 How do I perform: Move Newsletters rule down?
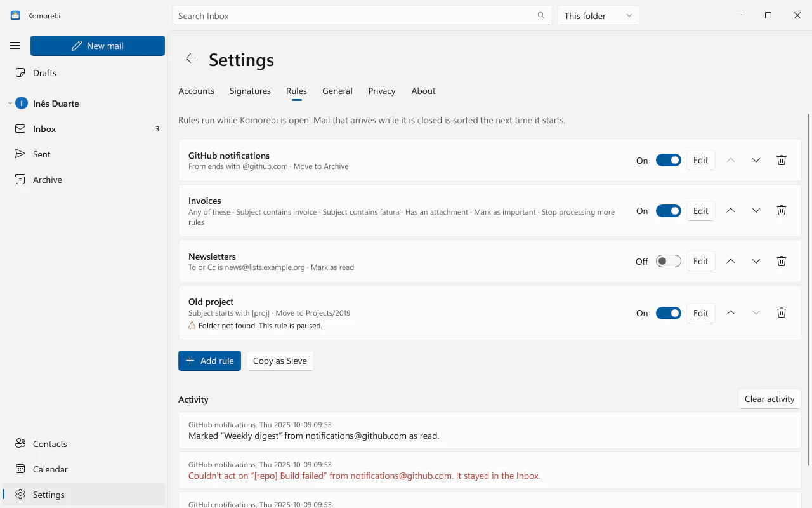coord(756,261)
